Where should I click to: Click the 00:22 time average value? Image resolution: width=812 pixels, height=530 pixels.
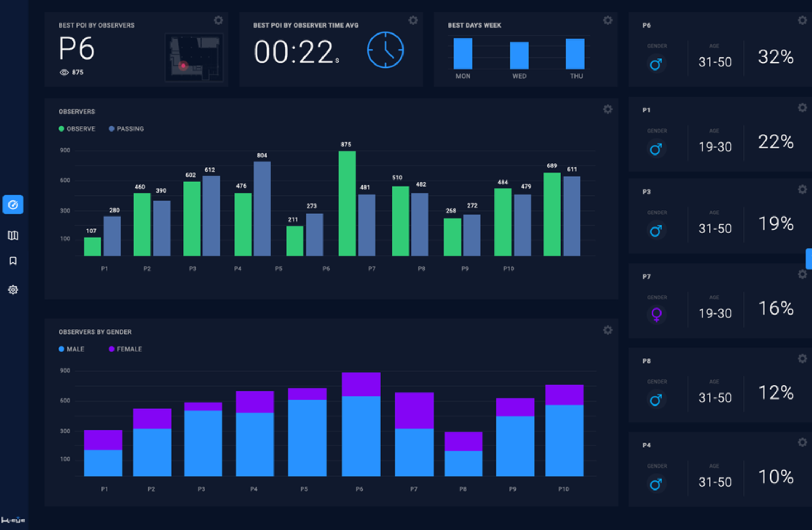(296, 52)
